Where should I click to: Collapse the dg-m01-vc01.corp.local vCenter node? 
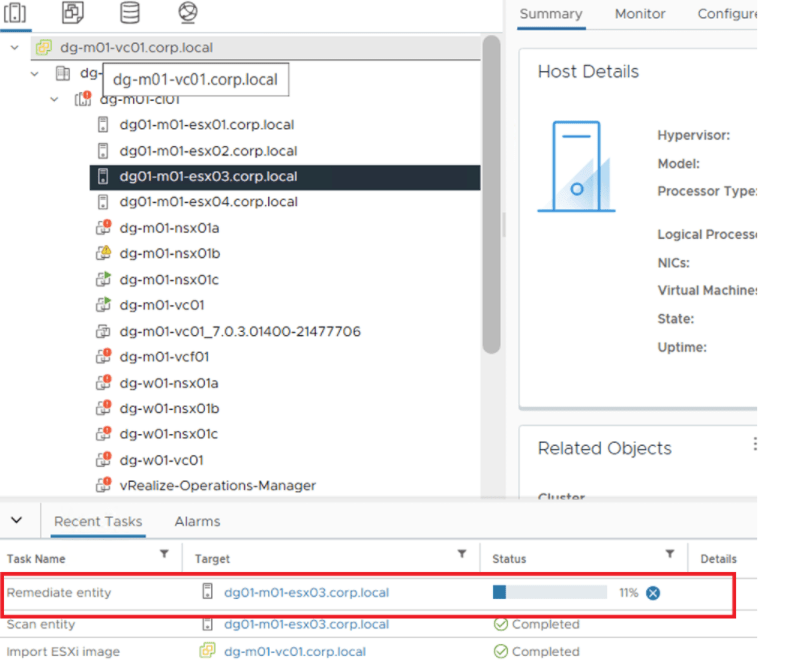(15, 47)
